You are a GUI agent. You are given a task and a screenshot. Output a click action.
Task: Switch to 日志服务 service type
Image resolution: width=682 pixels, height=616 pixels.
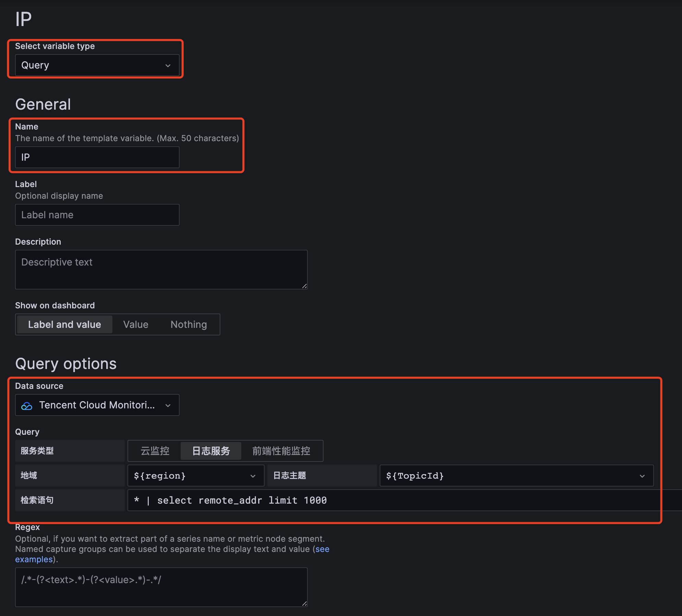point(211,451)
